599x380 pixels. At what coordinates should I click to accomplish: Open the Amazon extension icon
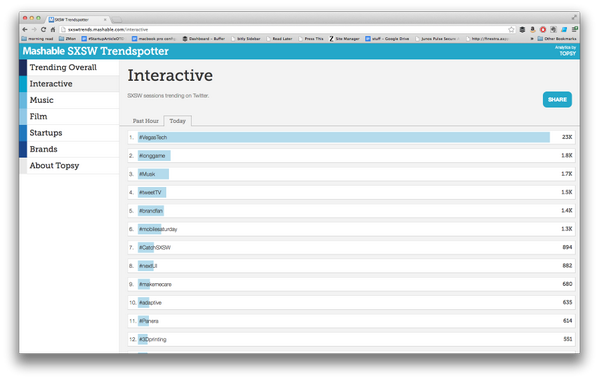[x=533, y=29]
